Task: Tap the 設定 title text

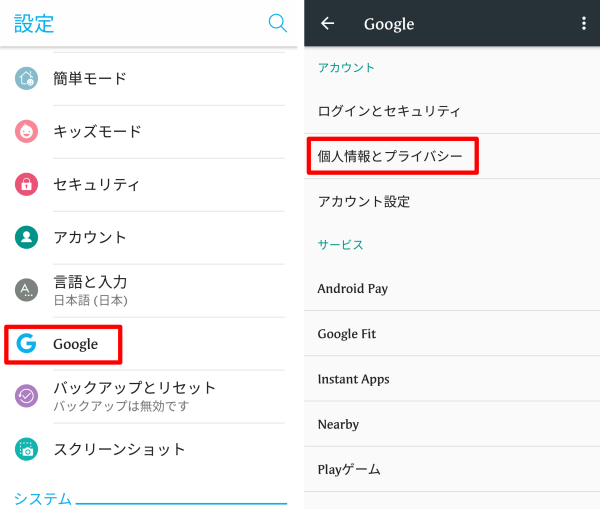Action: point(34,23)
